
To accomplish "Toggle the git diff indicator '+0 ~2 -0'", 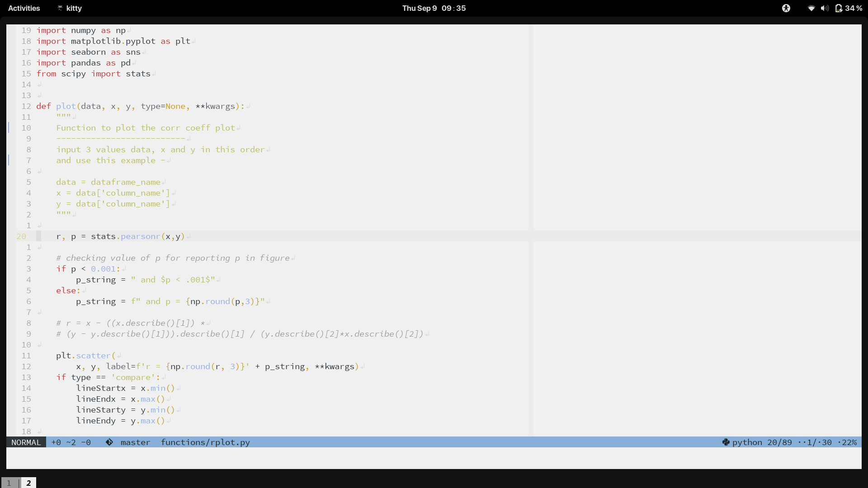I will click(71, 442).
